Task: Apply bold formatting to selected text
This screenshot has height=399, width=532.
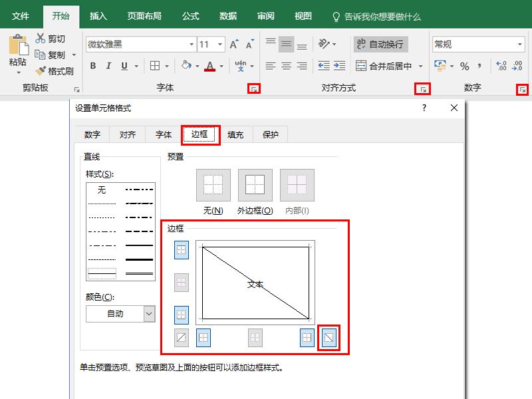Action: coord(92,66)
